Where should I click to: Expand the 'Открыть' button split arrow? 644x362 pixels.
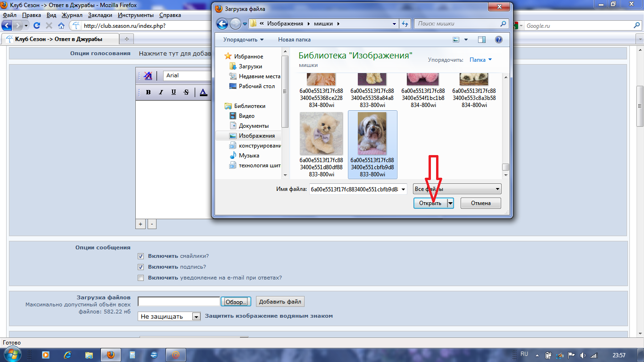pos(451,203)
